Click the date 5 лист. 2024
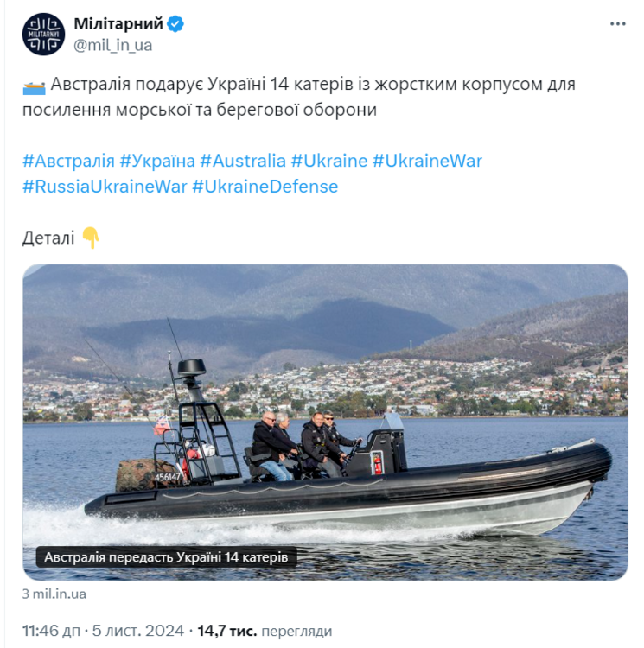This screenshot has width=644, height=648. pyautogui.click(x=137, y=631)
